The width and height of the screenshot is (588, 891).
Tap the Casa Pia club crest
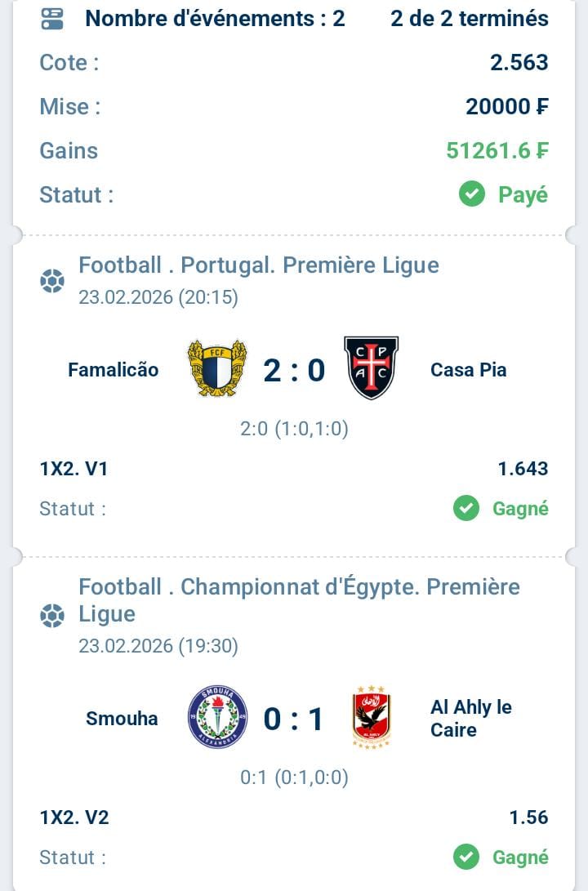tap(372, 368)
